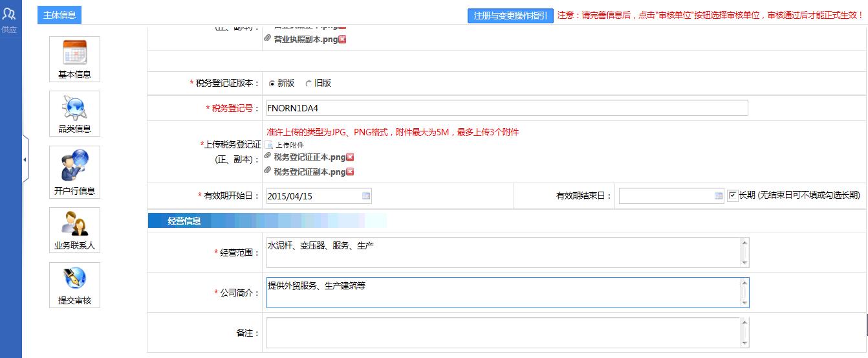Open file 营业执照副本.png
Screen dimensions: 868x358
tap(305, 39)
